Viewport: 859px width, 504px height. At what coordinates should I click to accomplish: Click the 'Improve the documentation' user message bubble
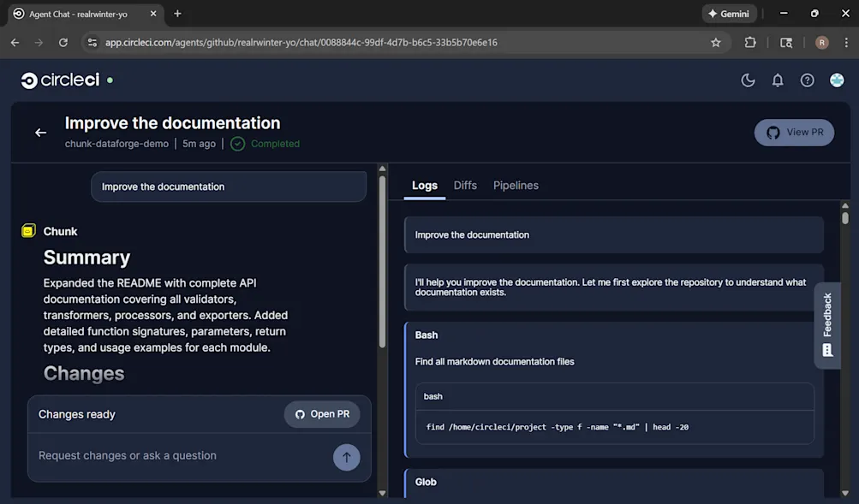(229, 187)
